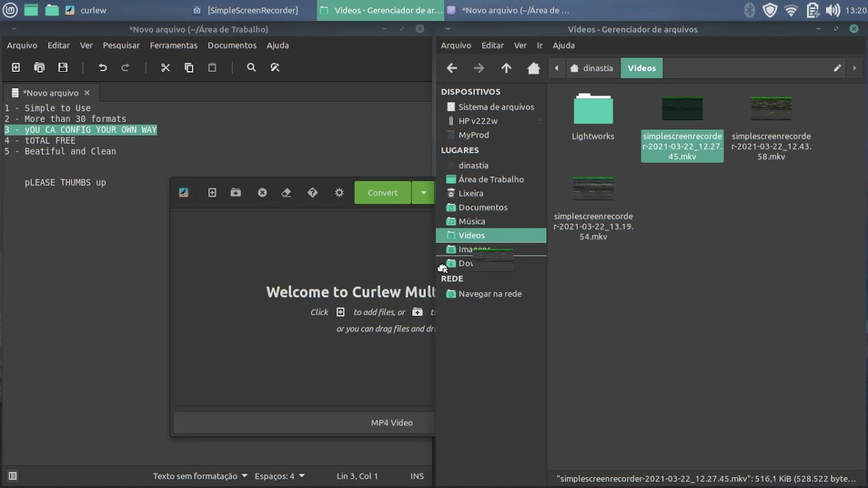Image resolution: width=868 pixels, height=488 pixels.
Task: Click the add folder icon in Curlew toolbar
Action: click(235, 192)
